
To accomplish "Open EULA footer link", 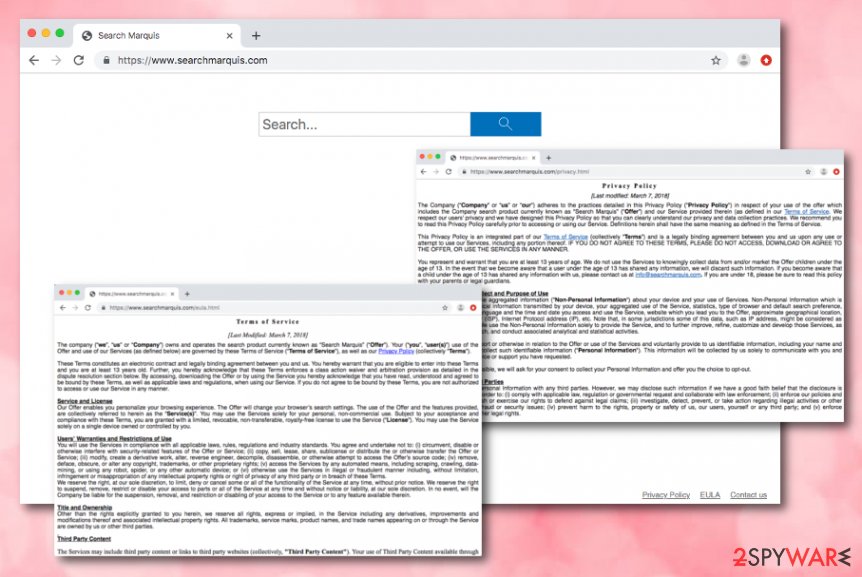I will click(x=710, y=495).
